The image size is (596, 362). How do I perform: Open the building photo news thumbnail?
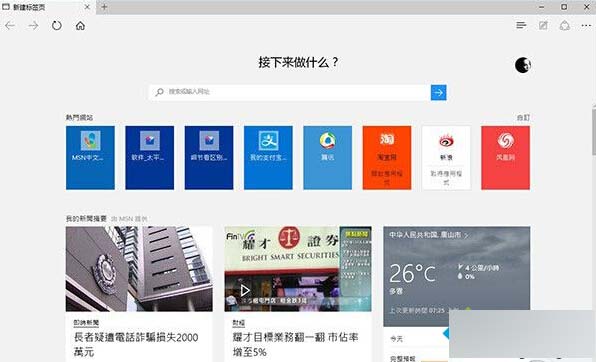139,269
